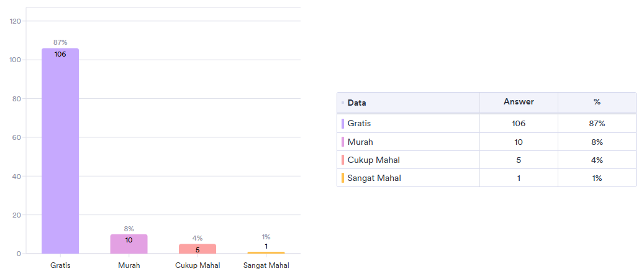Click the 106 answer cell in table
Image resolution: width=644 pixels, height=276 pixels.
pyautogui.click(x=519, y=124)
